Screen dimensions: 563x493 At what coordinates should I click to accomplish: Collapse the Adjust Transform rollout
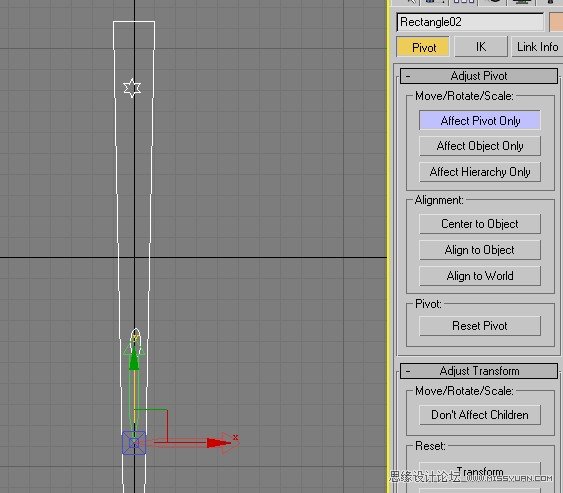pyautogui.click(x=479, y=371)
